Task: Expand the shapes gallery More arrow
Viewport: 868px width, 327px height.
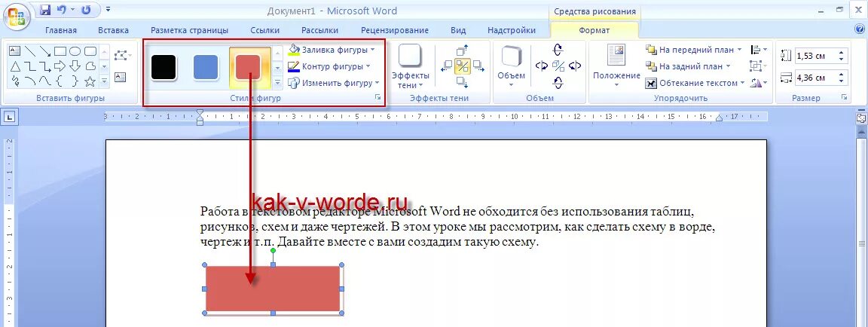Action: coord(105,81)
